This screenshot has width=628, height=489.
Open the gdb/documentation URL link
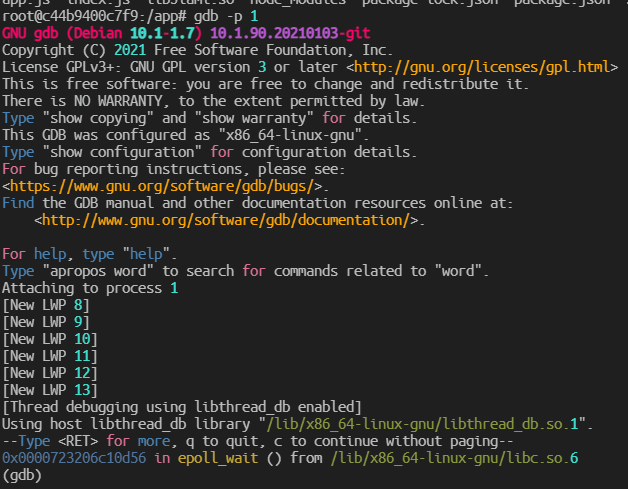click(225, 220)
